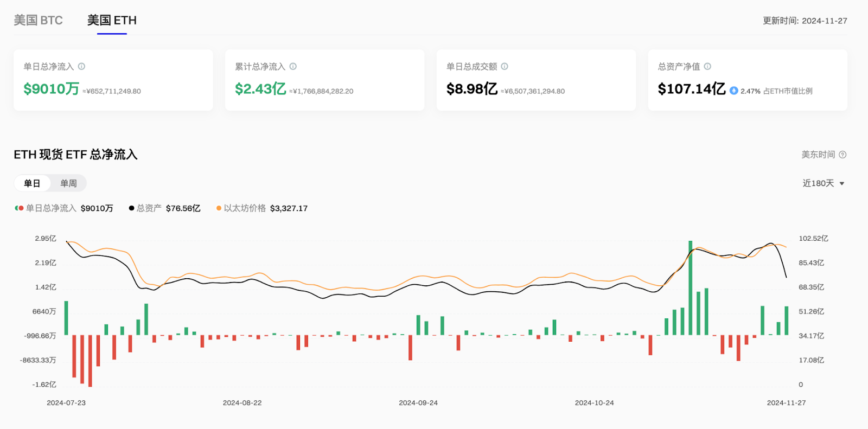
Task: Click info icon beside 累计总净流入 card title
Action: coord(293,67)
